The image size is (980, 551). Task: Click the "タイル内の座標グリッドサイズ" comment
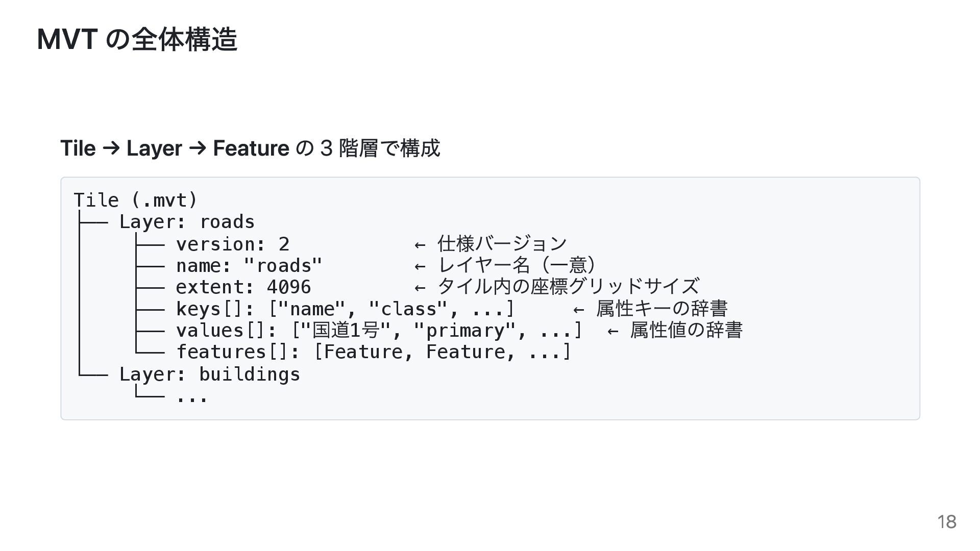pos(568,287)
